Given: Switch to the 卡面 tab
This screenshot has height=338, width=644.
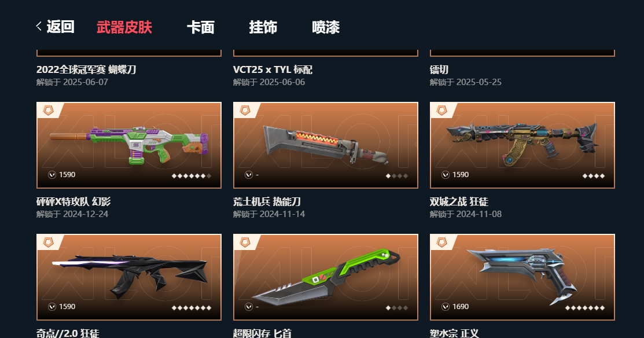Looking at the screenshot, I should [x=200, y=27].
